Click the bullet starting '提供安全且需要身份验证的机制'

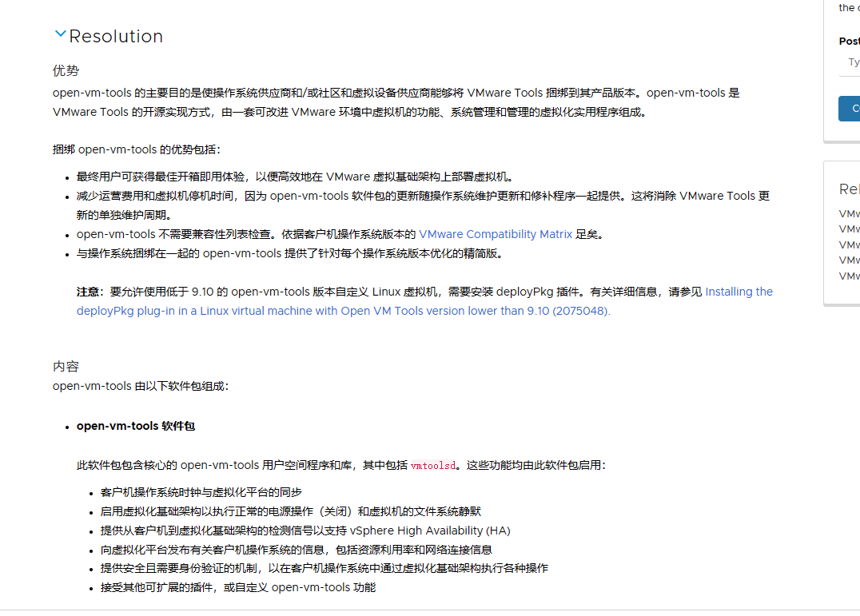point(324,568)
